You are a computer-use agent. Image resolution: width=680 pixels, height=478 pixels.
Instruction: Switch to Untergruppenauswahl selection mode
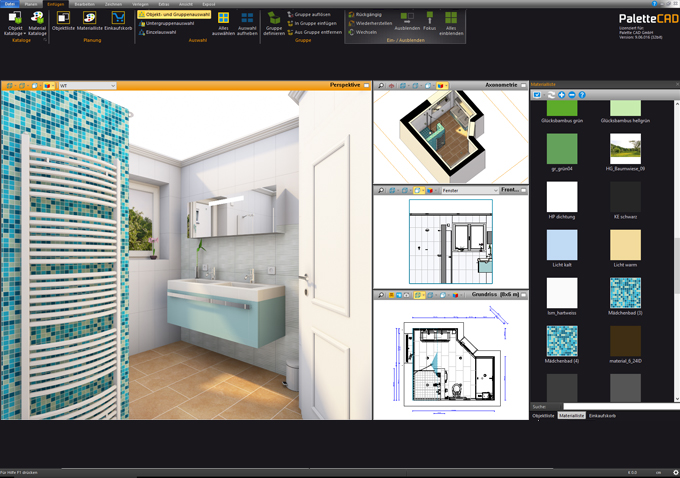click(168, 23)
